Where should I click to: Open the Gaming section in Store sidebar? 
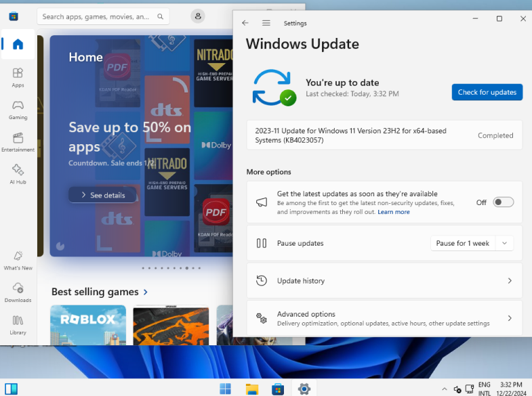(x=18, y=110)
